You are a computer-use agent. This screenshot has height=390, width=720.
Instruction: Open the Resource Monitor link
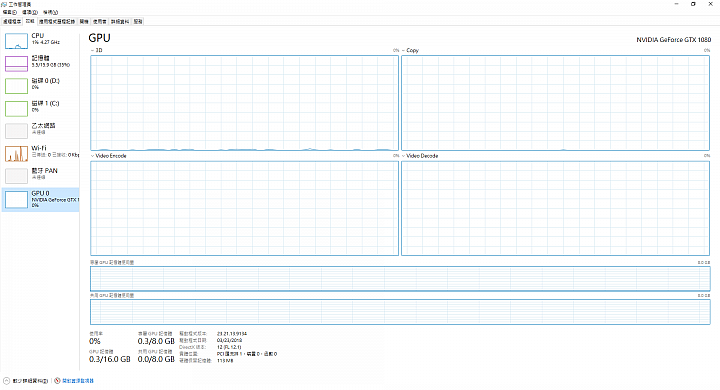[x=78, y=381]
